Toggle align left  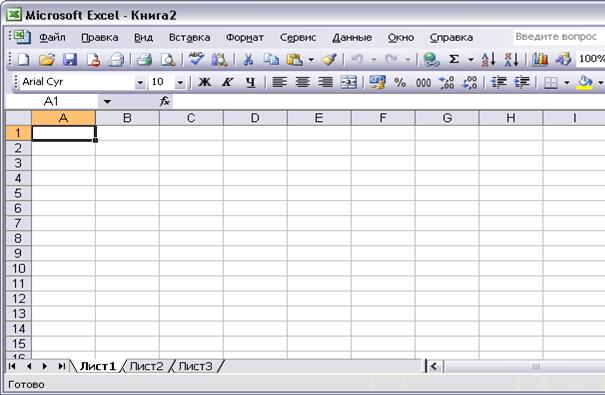pyautogui.click(x=279, y=82)
